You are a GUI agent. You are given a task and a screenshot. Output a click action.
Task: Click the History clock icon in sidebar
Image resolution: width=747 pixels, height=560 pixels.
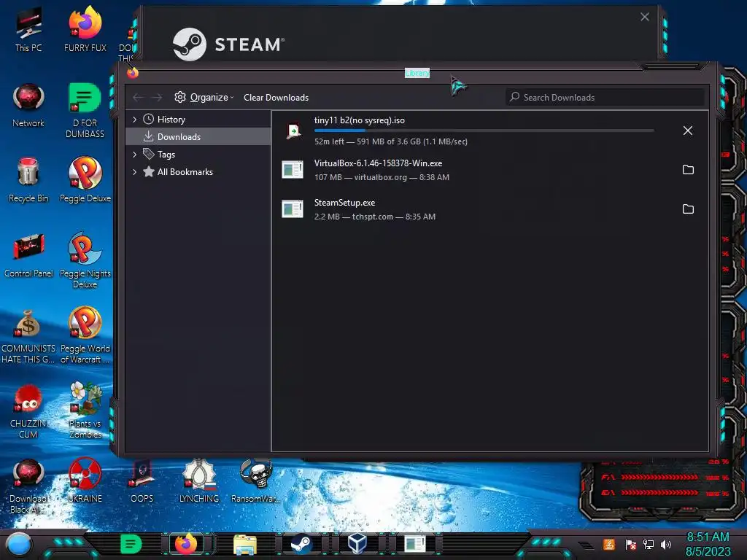(x=149, y=119)
